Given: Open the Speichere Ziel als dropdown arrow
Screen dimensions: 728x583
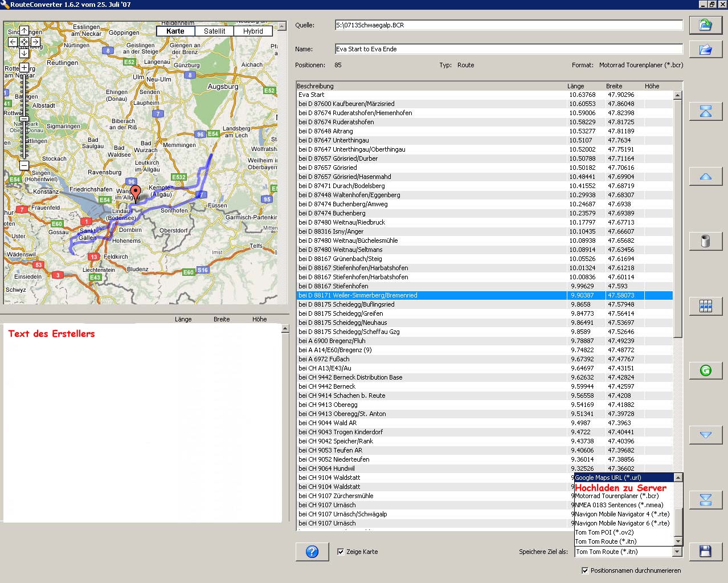Looking at the screenshot, I should pos(677,552).
